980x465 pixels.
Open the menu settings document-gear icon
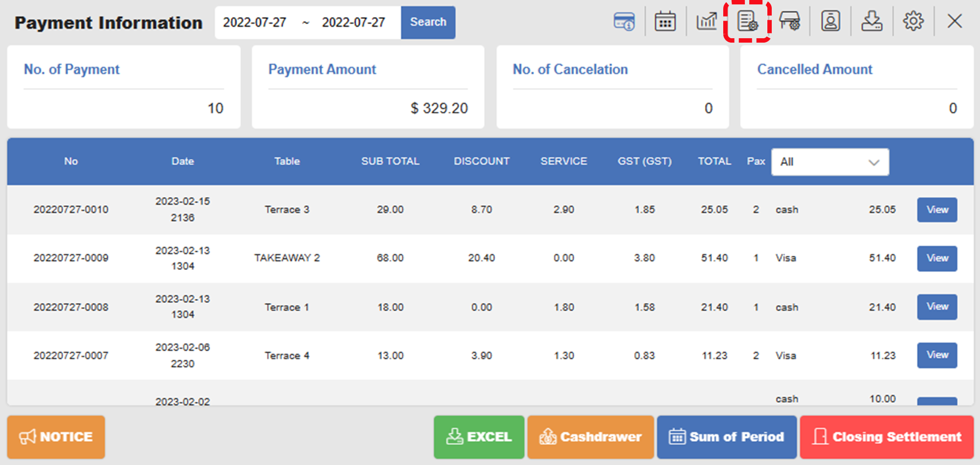[x=748, y=22]
